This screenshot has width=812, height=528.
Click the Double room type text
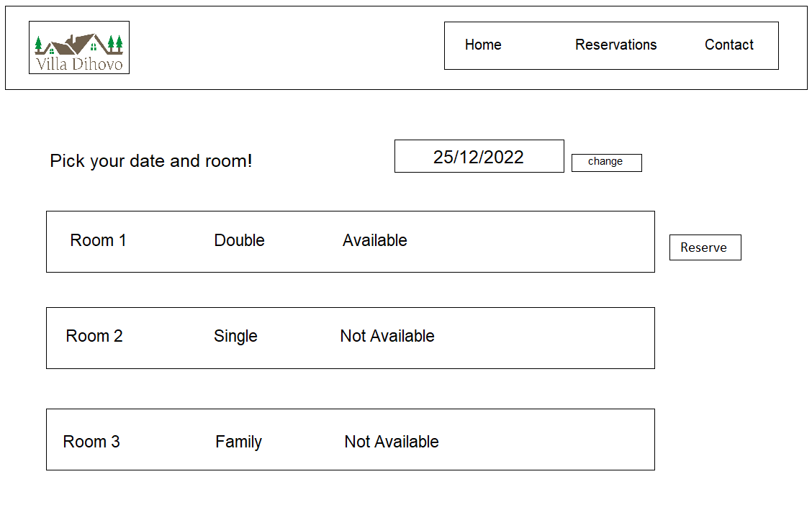point(239,240)
